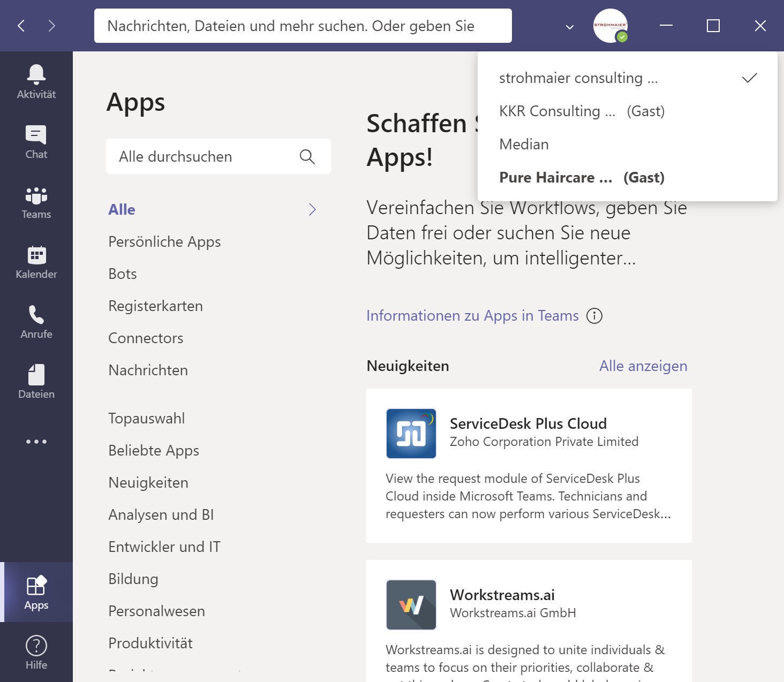
Task: Open Workstreams.ai app title
Action: 502,595
